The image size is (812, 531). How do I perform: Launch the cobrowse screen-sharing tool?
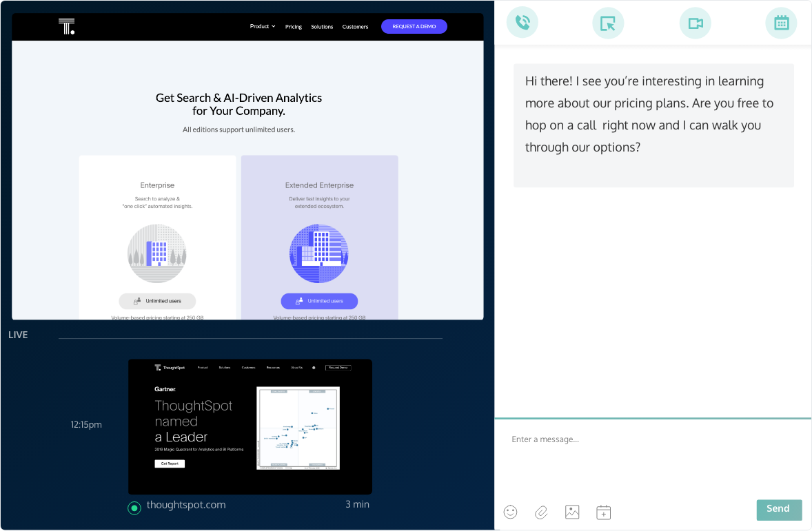point(608,22)
